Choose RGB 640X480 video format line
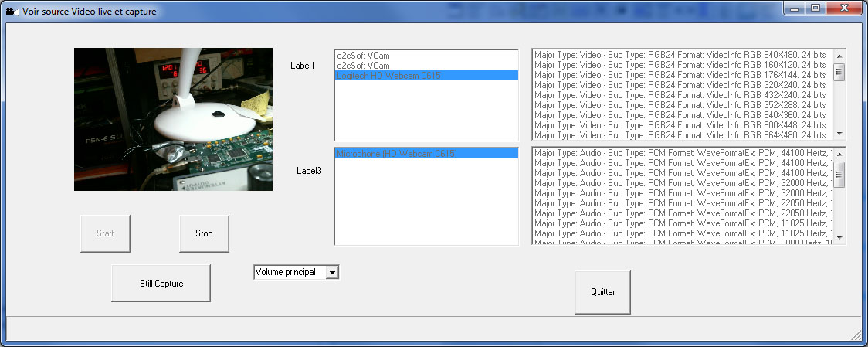 [x=683, y=55]
